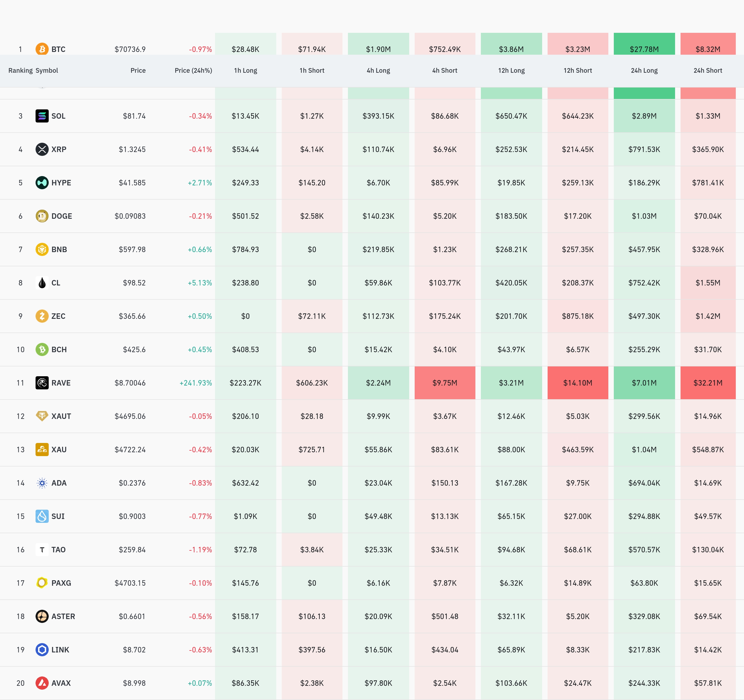Click the HYPE token icon
The image size is (744, 700).
point(42,183)
